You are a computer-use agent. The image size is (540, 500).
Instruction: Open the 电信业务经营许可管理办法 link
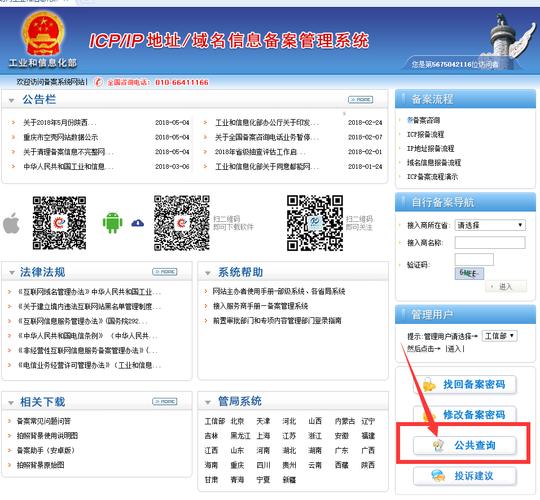(89, 365)
